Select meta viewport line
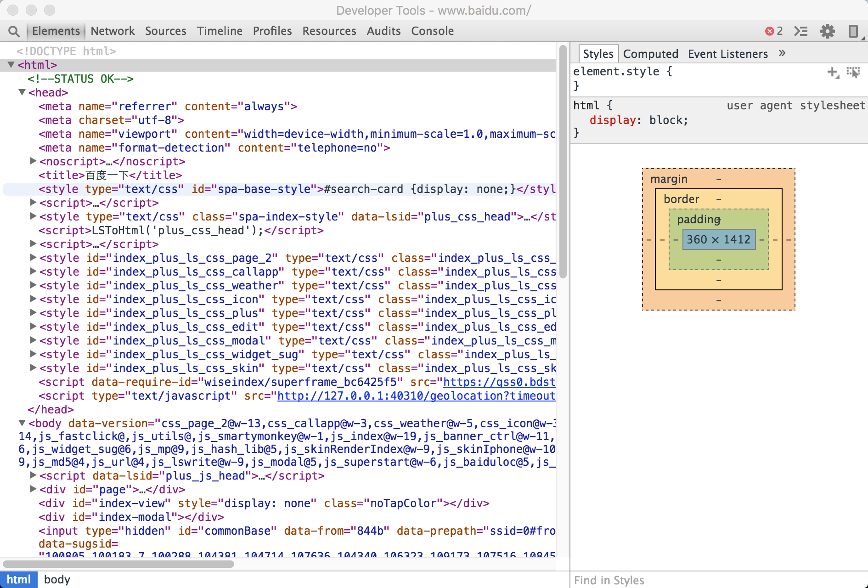The image size is (868, 588). tap(297, 134)
